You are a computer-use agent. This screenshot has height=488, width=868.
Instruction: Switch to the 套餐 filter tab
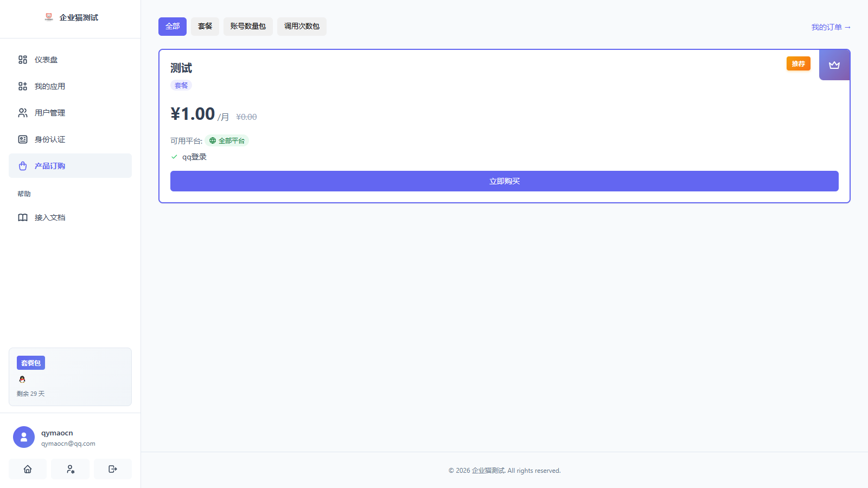tap(205, 27)
